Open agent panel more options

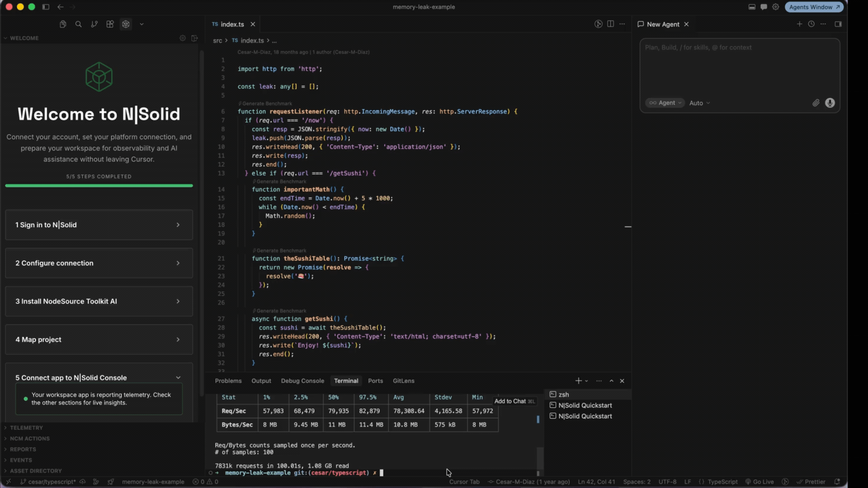823,24
